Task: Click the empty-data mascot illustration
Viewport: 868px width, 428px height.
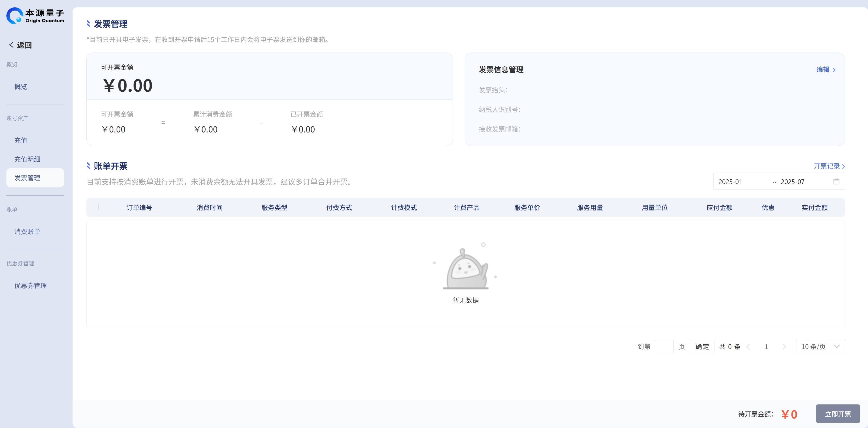Action: [466, 268]
